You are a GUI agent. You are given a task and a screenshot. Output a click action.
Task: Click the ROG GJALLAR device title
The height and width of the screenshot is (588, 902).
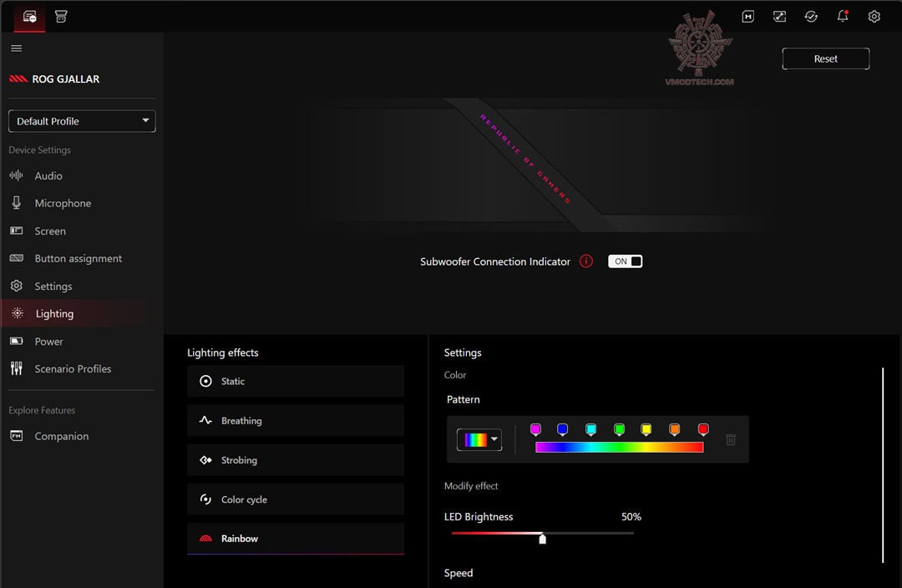[66, 79]
